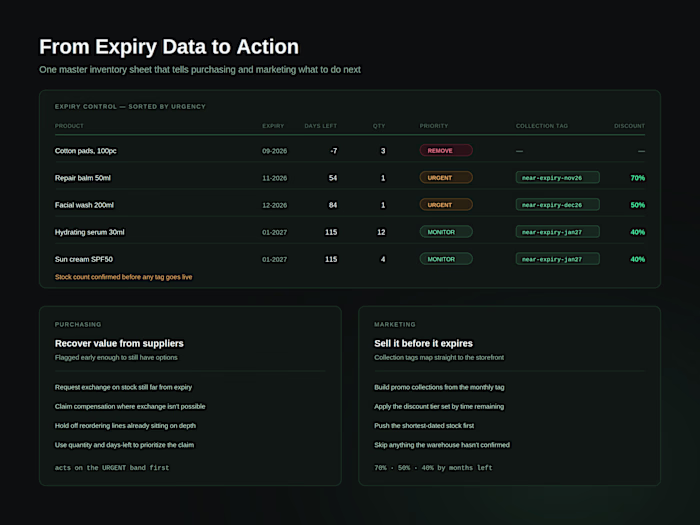
Task: Click the REMOVE priority badge
Action: [446, 150]
